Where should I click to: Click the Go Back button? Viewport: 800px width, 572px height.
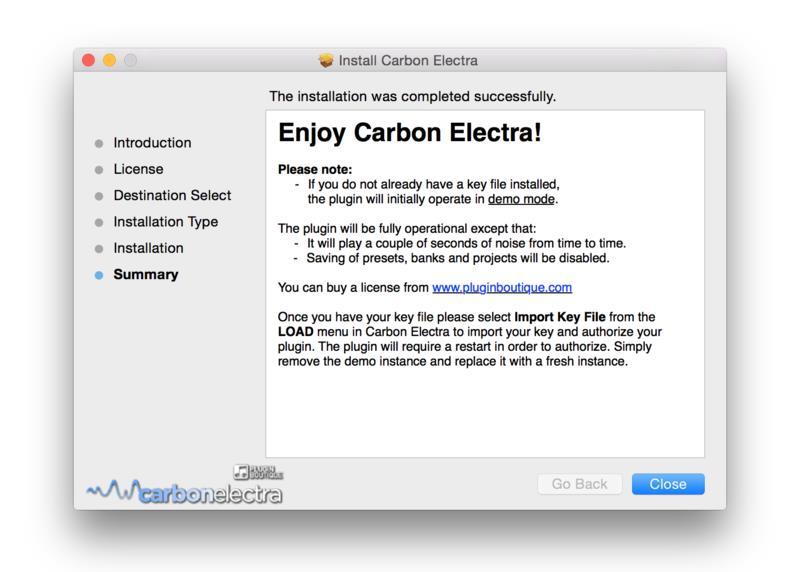pos(580,484)
